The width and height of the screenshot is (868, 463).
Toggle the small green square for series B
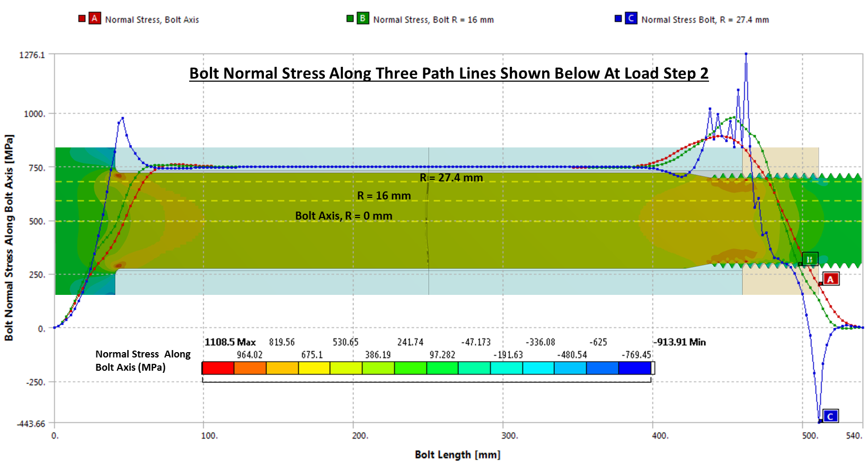[350, 19]
